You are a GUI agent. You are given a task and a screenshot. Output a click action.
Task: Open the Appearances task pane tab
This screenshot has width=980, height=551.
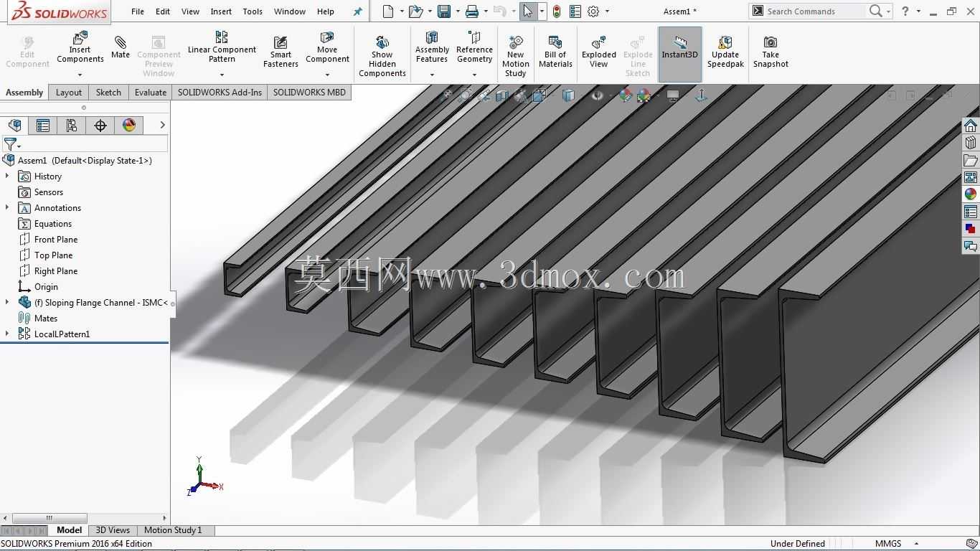pos(971,194)
